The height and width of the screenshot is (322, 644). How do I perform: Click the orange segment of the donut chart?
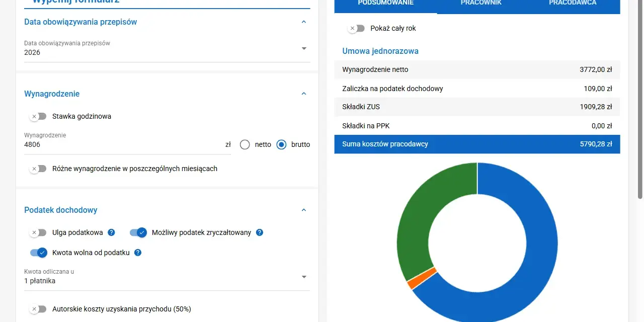(x=422, y=279)
